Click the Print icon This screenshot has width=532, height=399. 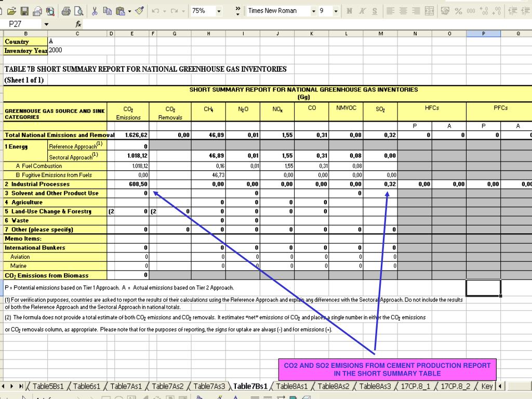[66, 11]
